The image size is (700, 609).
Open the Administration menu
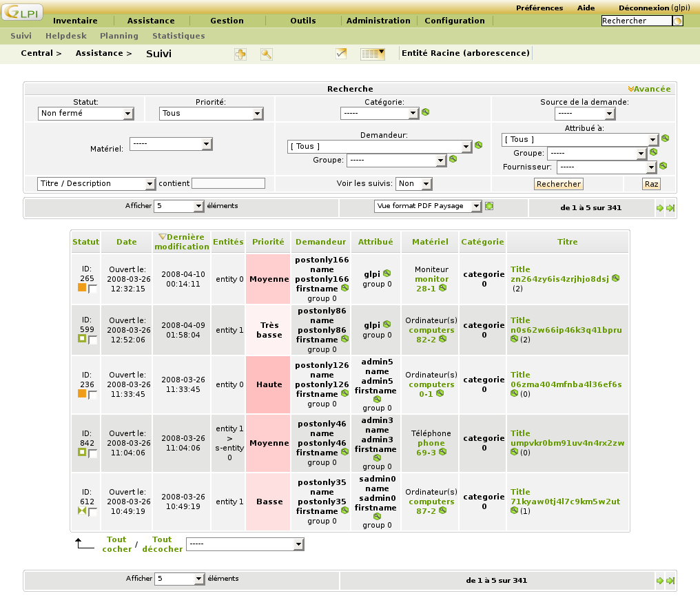[378, 21]
